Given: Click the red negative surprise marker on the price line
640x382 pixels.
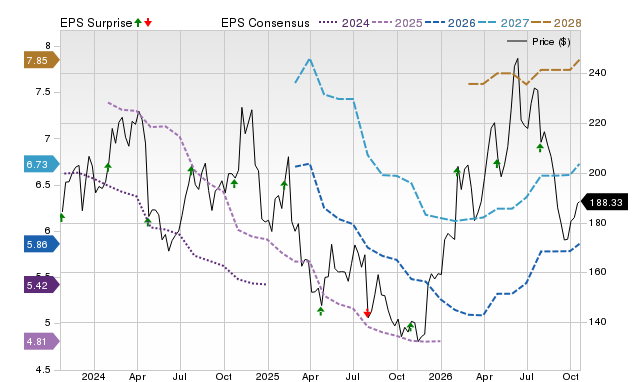Looking at the screenshot, I should (x=367, y=313).
